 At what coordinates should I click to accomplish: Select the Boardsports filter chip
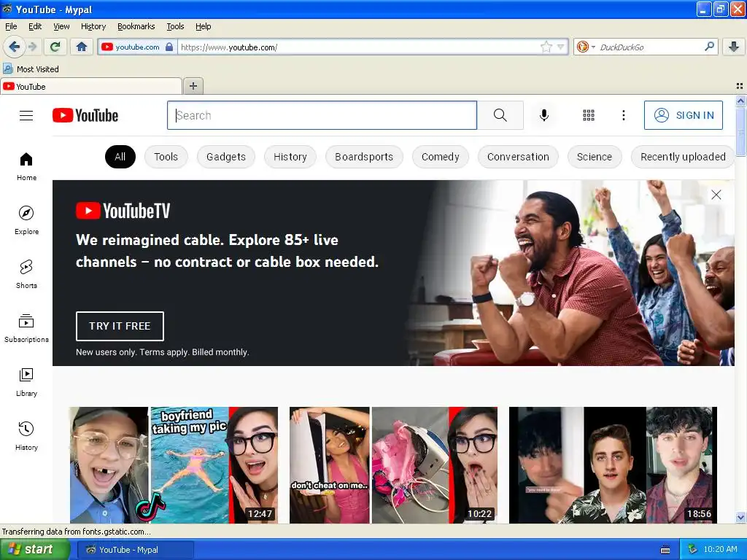click(x=364, y=157)
